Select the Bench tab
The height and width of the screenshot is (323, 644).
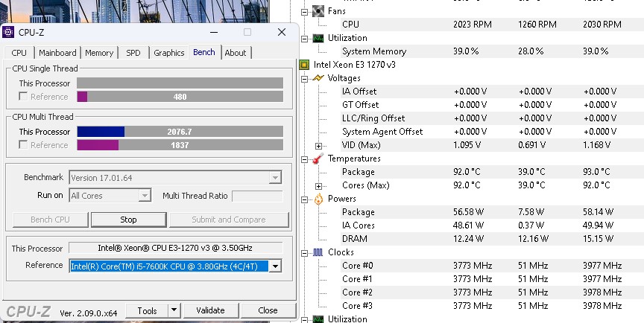(204, 52)
